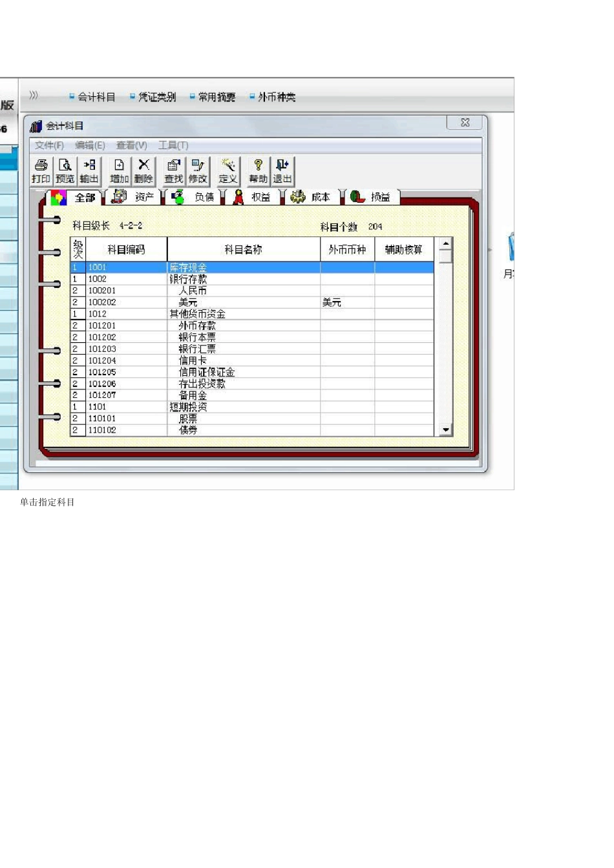Image resolution: width=614 pixels, height=868 pixels.
Task: Click the scroll up arrow of account list
Action: [x=445, y=243]
